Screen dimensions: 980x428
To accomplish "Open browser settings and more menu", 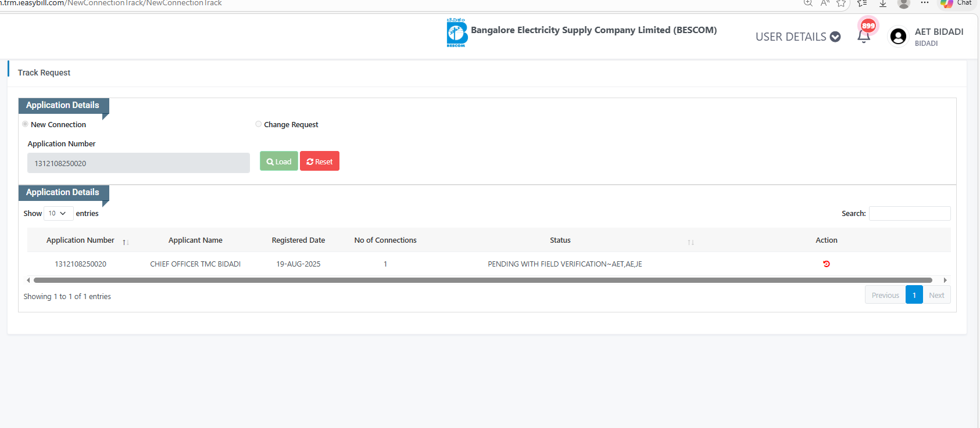I will [925, 3].
